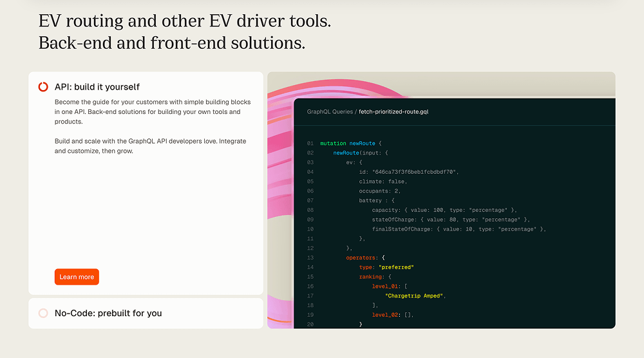Click the operators key on line 13
Image resolution: width=644 pixels, height=358 pixels.
click(361, 258)
